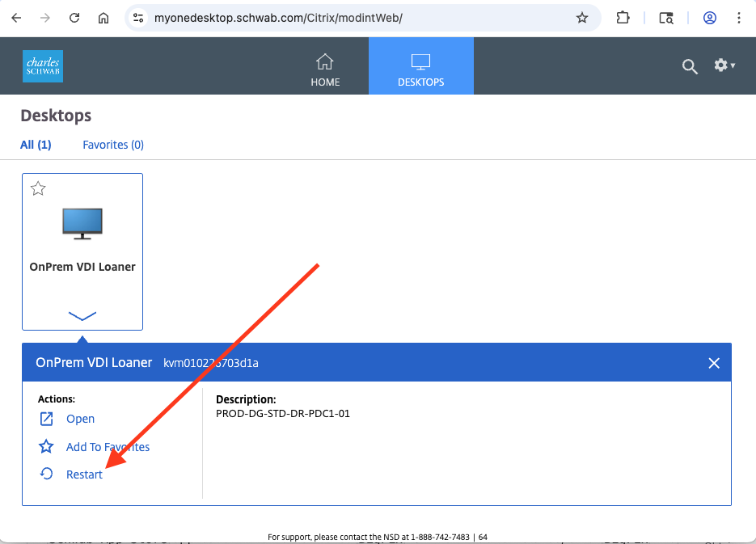The image size is (756, 544).
Task: Click the Desktops monitor icon
Action: click(x=420, y=61)
